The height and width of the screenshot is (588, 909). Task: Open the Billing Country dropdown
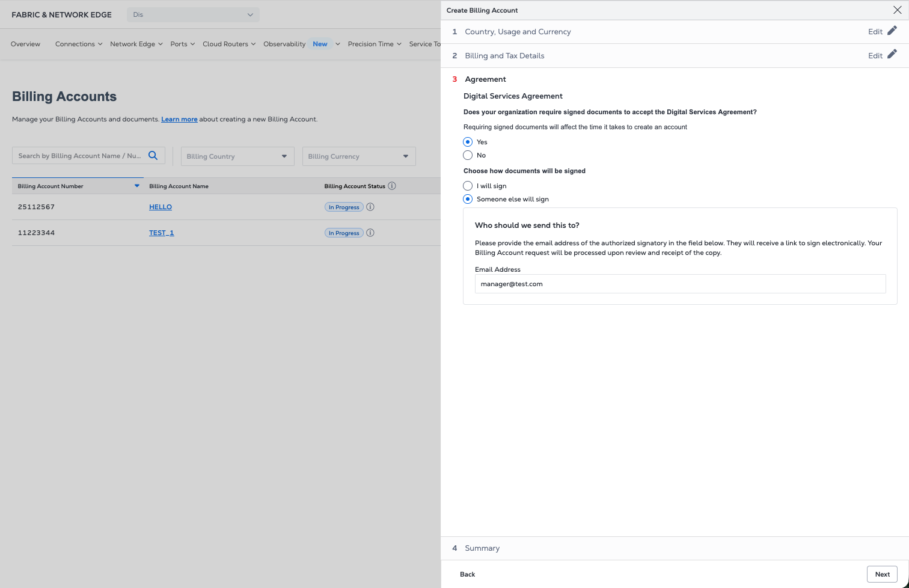pos(237,156)
